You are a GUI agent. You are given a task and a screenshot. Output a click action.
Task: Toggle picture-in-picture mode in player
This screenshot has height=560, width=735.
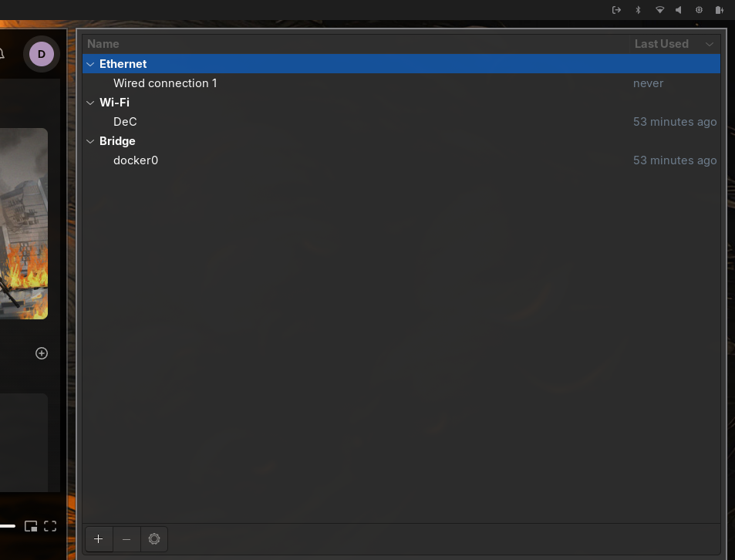click(x=31, y=526)
